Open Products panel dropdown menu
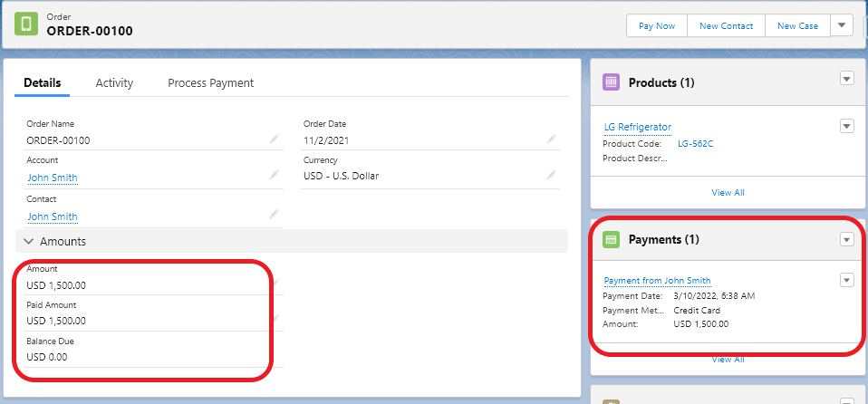The height and width of the screenshot is (404, 868). [x=847, y=79]
